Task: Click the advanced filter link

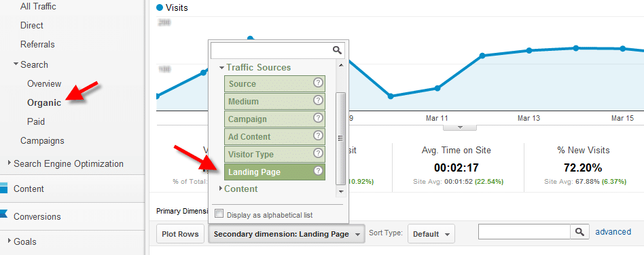Action: click(613, 232)
